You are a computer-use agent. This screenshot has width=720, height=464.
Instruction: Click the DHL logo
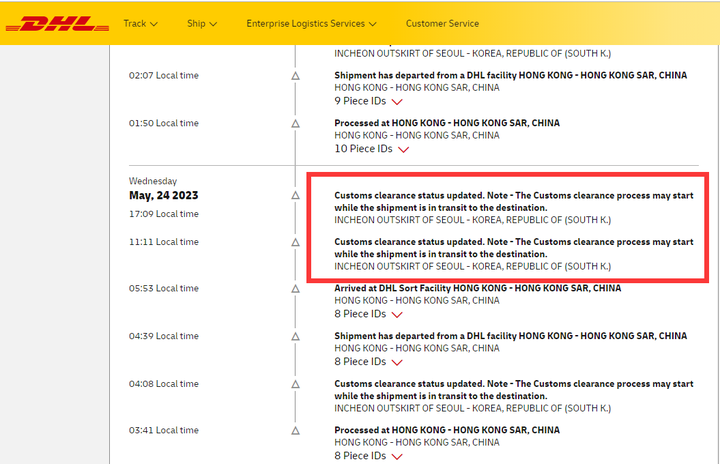(x=57, y=24)
